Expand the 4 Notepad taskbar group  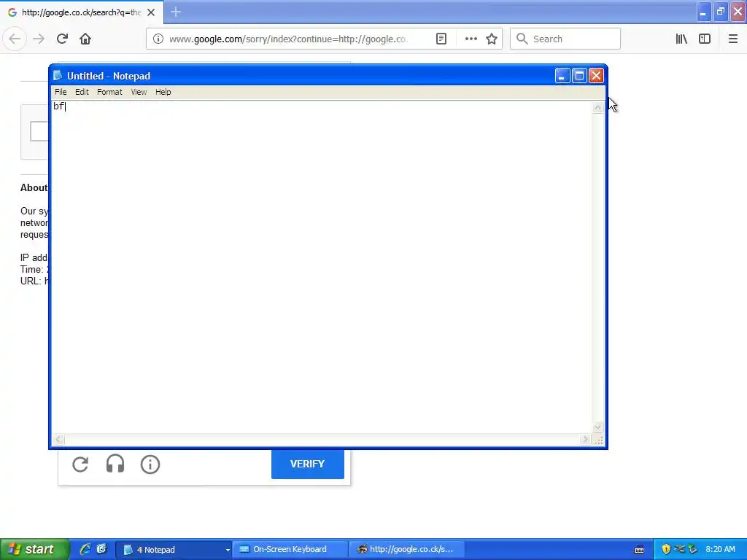(174, 550)
